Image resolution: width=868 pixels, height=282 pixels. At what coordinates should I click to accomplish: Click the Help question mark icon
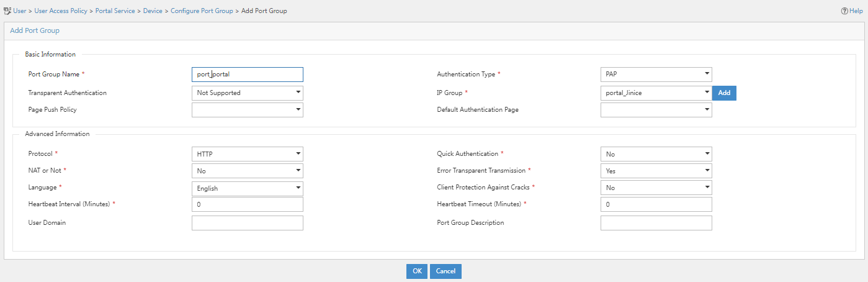click(x=844, y=11)
